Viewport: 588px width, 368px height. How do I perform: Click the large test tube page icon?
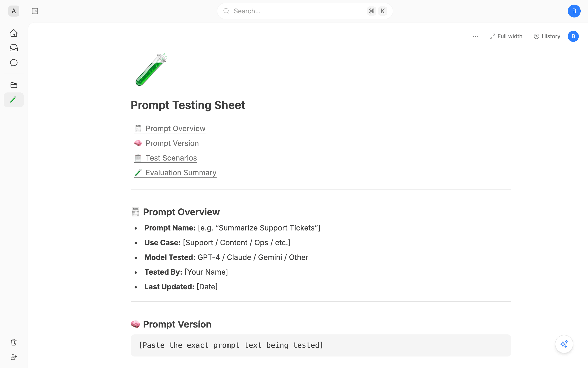tap(151, 70)
